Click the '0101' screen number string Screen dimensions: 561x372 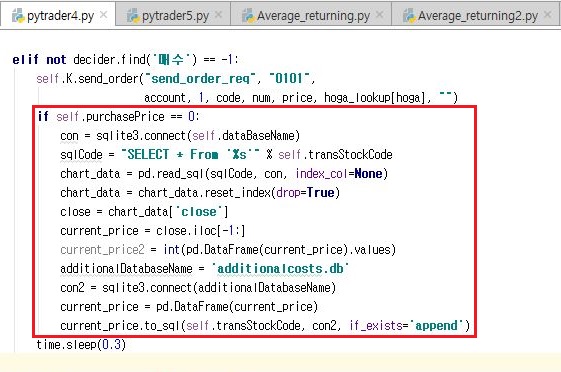click(x=289, y=78)
